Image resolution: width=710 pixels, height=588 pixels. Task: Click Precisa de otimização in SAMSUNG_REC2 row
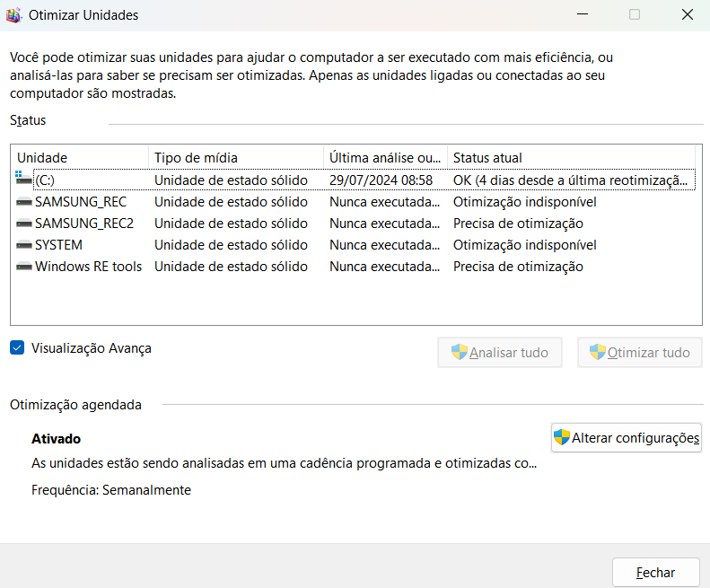(518, 224)
